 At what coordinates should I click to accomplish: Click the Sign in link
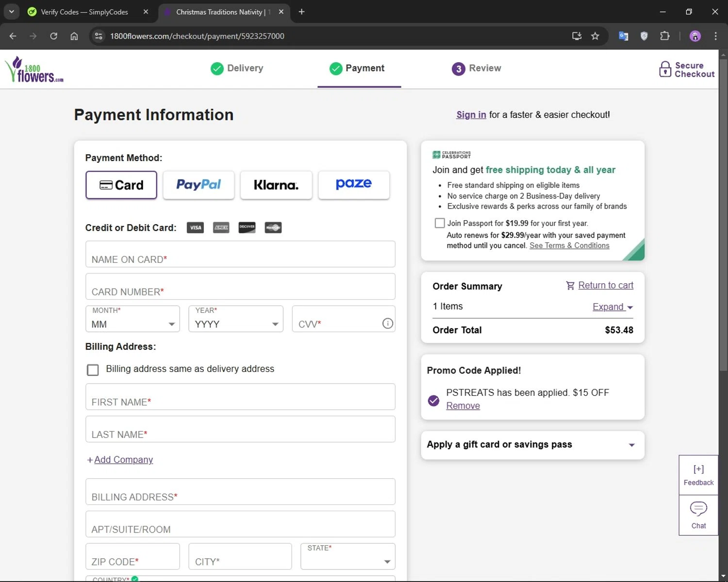tap(471, 115)
